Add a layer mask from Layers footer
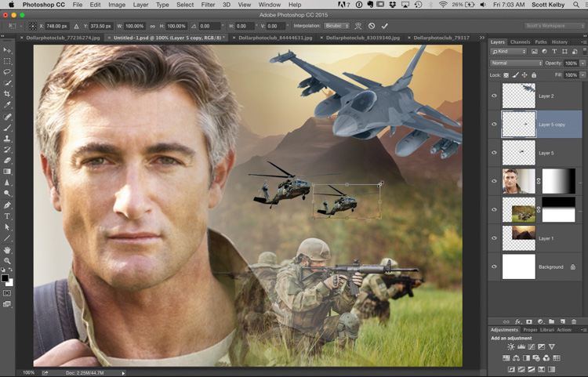The width and height of the screenshot is (588, 377). pos(529,321)
